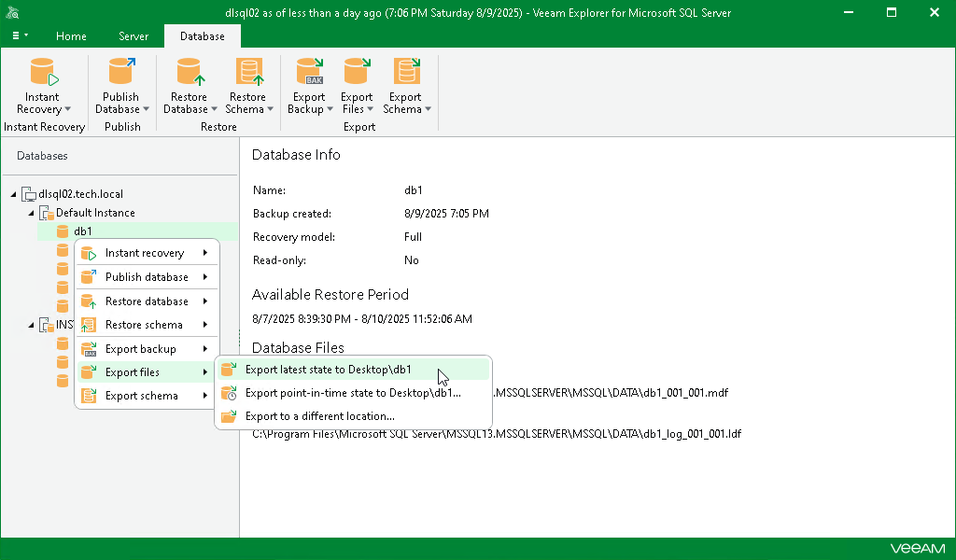Image resolution: width=956 pixels, height=560 pixels.
Task: Expand the second SQL instance node below Default Instance
Action: point(30,324)
